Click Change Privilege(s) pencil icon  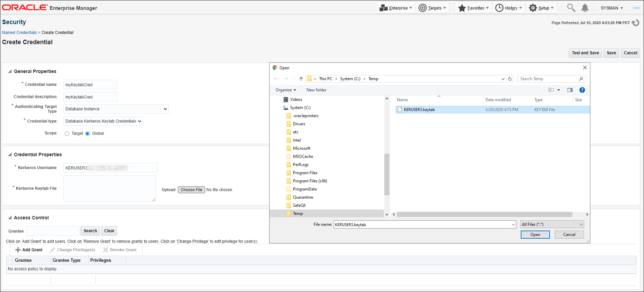tap(53, 250)
